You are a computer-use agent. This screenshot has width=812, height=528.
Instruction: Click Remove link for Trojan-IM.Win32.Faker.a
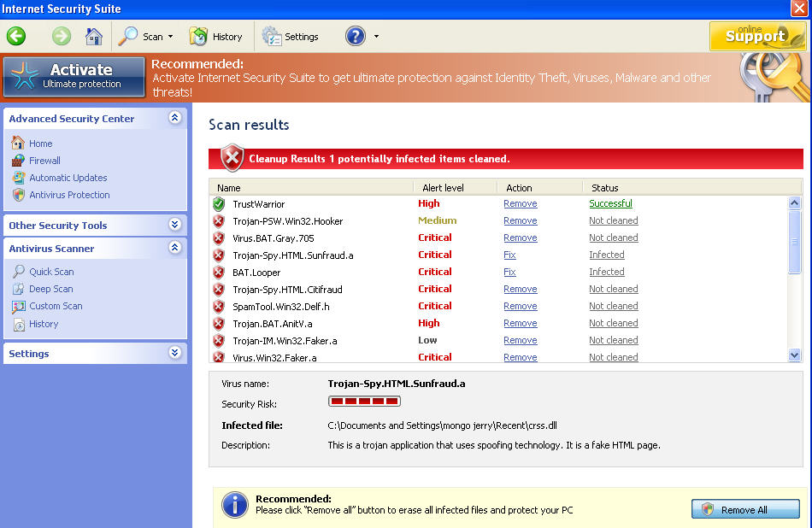[520, 340]
